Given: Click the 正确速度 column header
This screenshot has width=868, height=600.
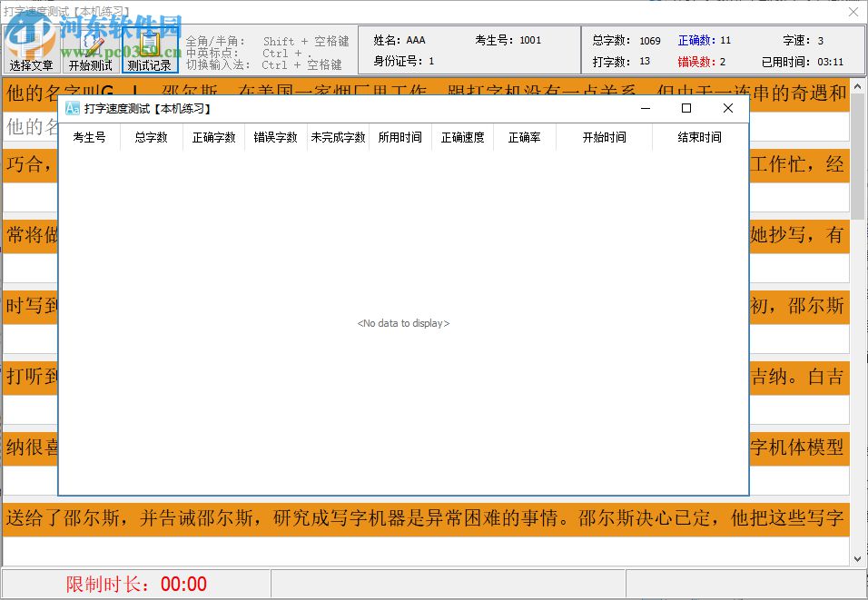Looking at the screenshot, I should coord(462,138).
